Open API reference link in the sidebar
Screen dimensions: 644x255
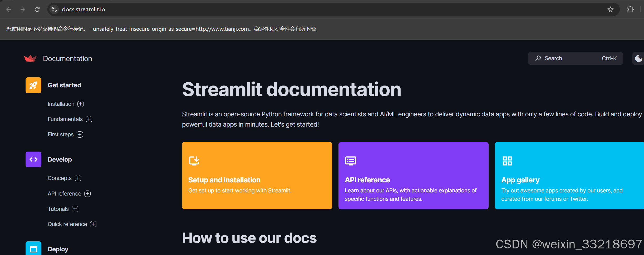pyautogui.click(x=65, y=194)
